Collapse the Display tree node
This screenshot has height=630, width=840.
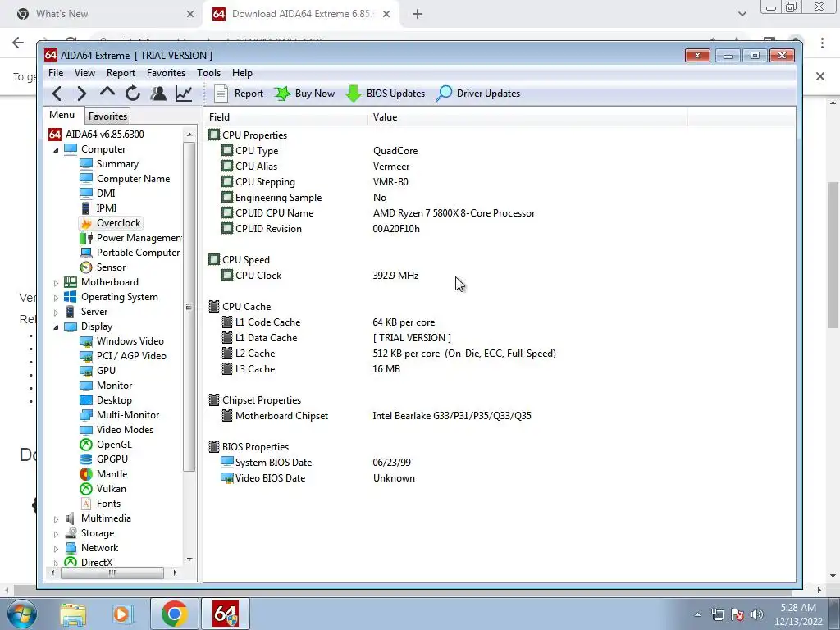(x=57, y=327)
